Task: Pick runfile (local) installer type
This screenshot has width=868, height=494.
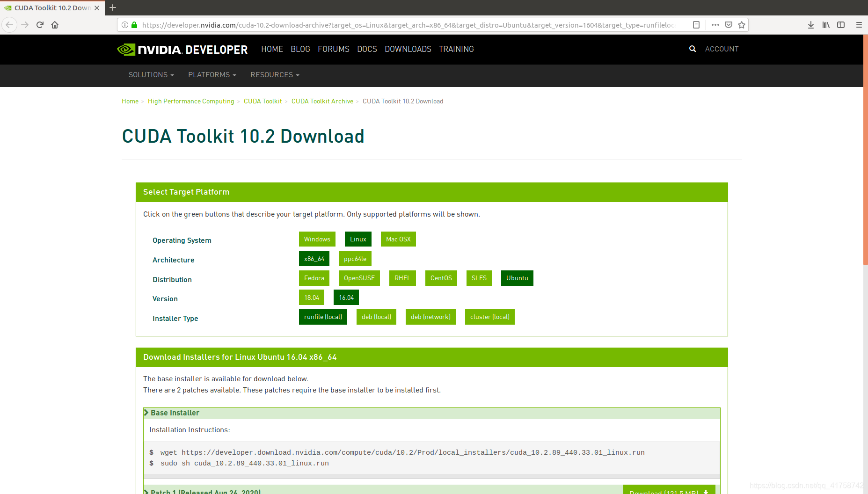Action: 323,317
